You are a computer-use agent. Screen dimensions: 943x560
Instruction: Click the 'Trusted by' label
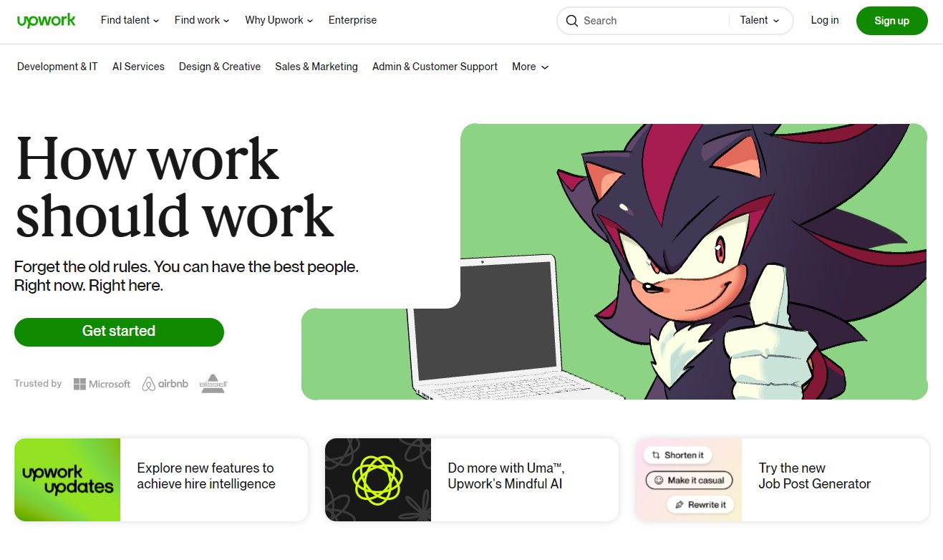[x=38, y=384]
